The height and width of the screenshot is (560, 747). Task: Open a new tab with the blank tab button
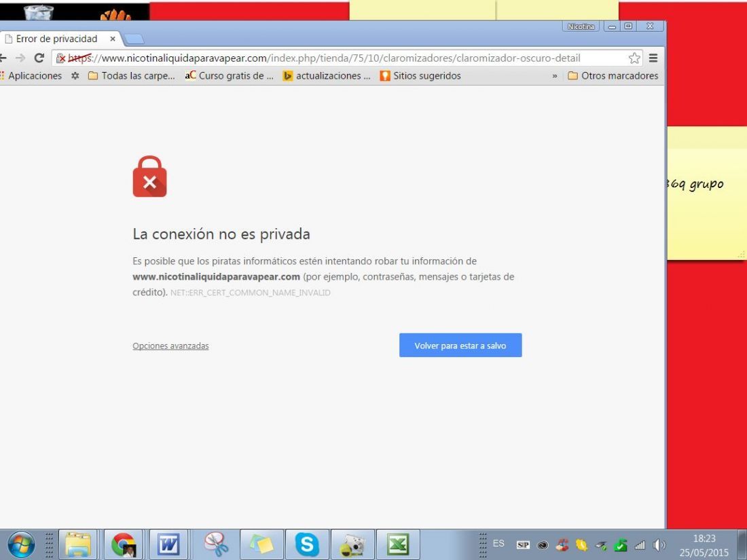click(x=134, y=39)
